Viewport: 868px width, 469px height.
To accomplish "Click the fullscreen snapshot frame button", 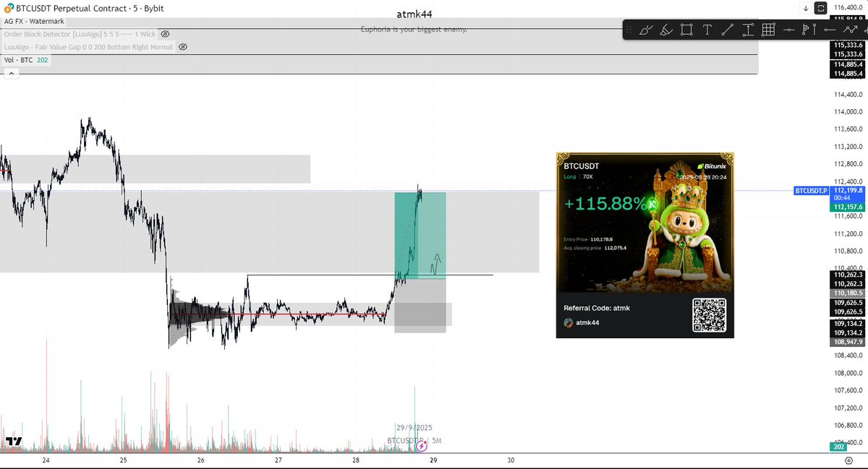I will [x=820, y=9].
